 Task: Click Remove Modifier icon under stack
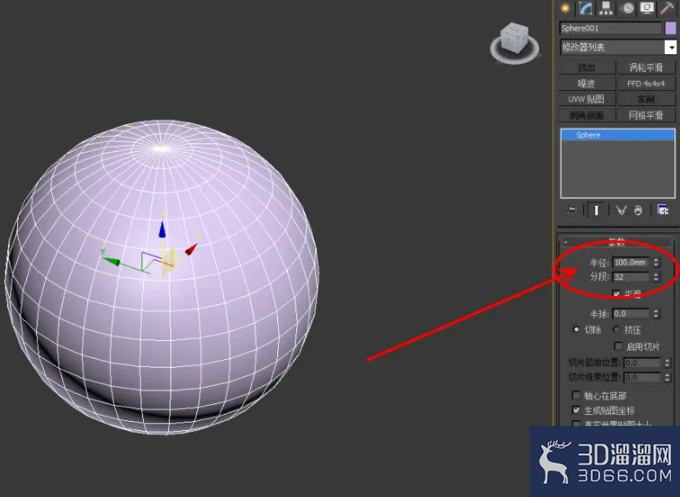tap(638, 210)
